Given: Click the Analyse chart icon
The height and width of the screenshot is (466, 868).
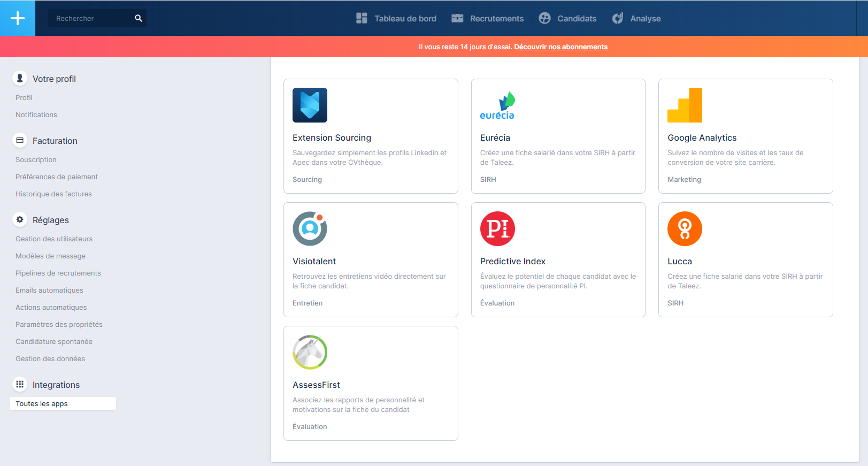Looking at the screenshot, I should click(618, 18).
